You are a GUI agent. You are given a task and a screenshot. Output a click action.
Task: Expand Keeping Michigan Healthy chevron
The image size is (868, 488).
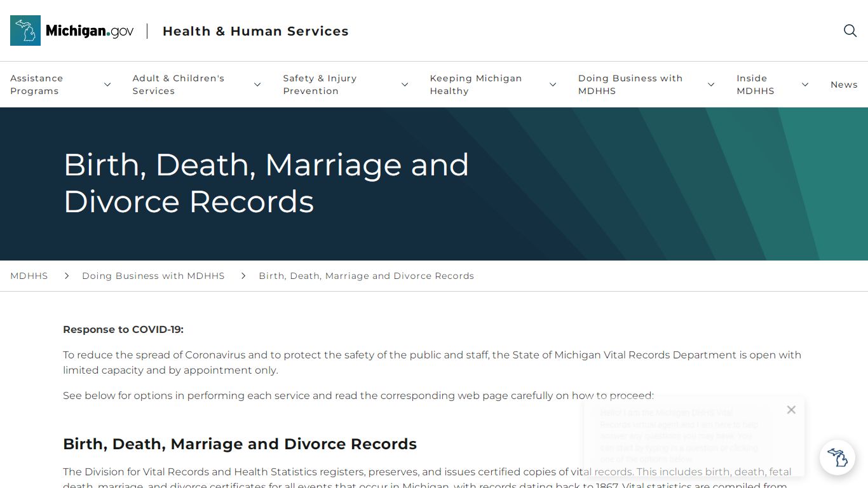click(x=553, y=85)
